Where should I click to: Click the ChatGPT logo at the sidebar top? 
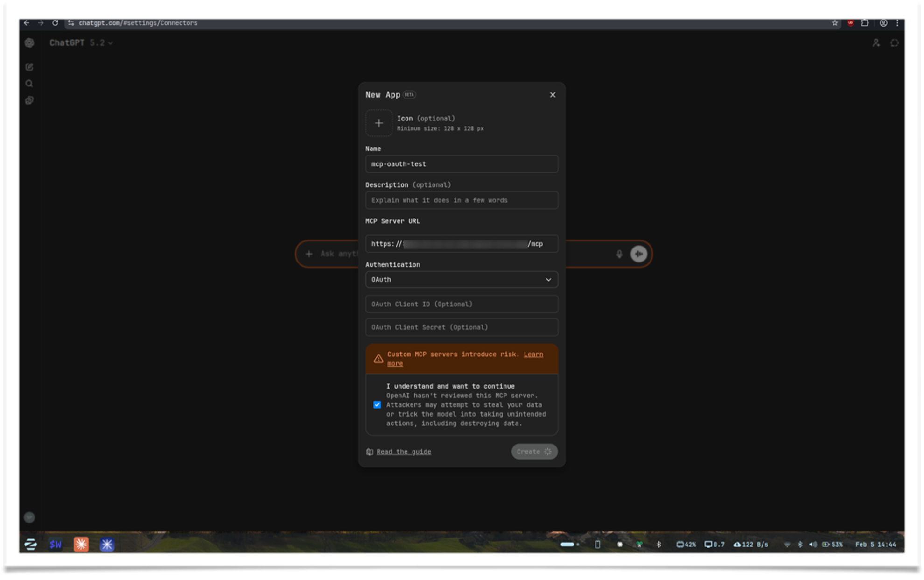coord(29,43)
